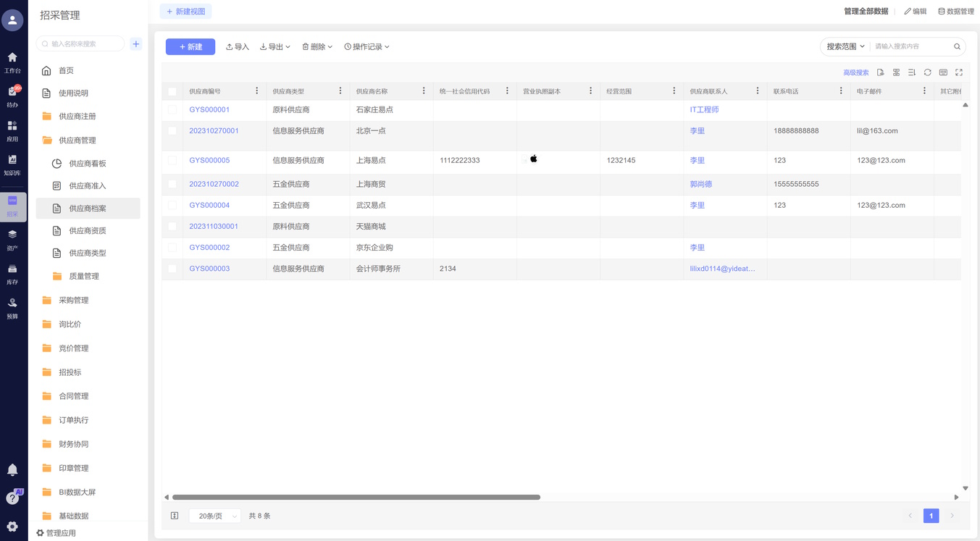This screenshot has height=541, width=980.
Task: Expand the 搜索范围 search scope dropdown
Action: (845, 46)
